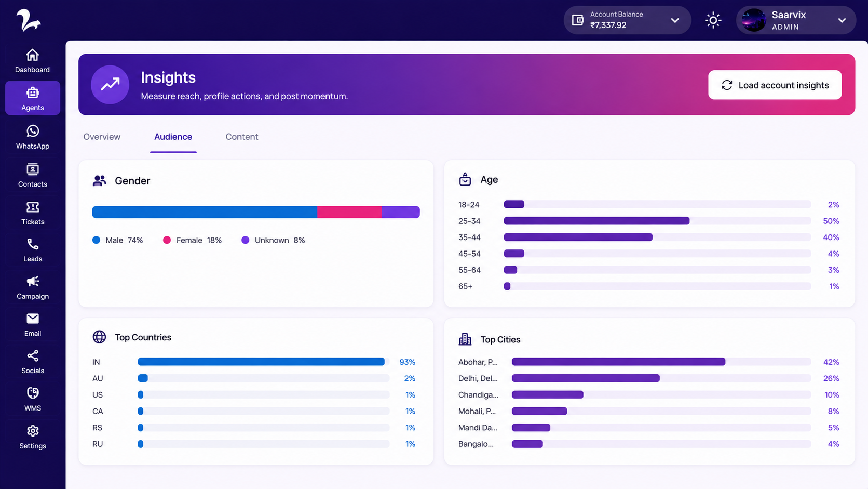This screenshot has height=489, width=868.
Task: Expand the Account Balance dropdown chevron
Action: click(x=675, y=21)
